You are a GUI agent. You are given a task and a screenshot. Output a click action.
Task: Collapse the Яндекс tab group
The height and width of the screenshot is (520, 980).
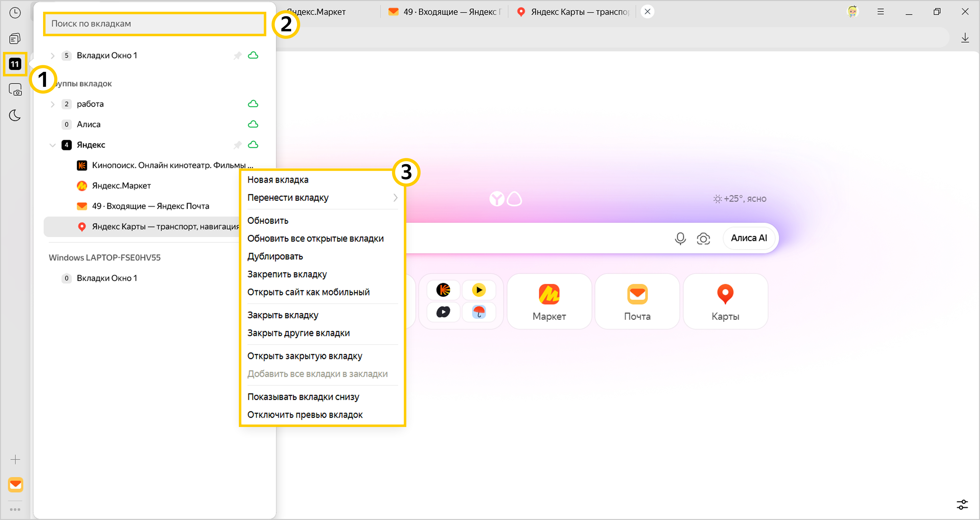tap(53, 145)
